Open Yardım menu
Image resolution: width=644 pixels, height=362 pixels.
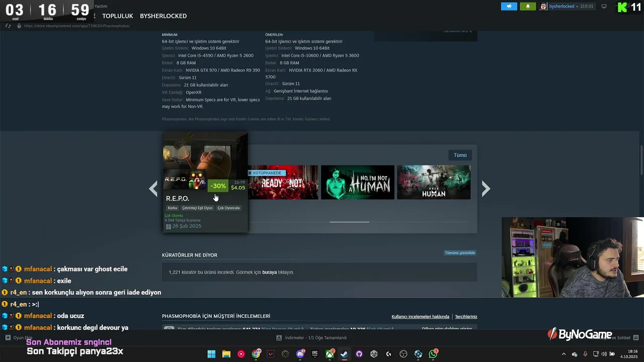pos(101,6)
